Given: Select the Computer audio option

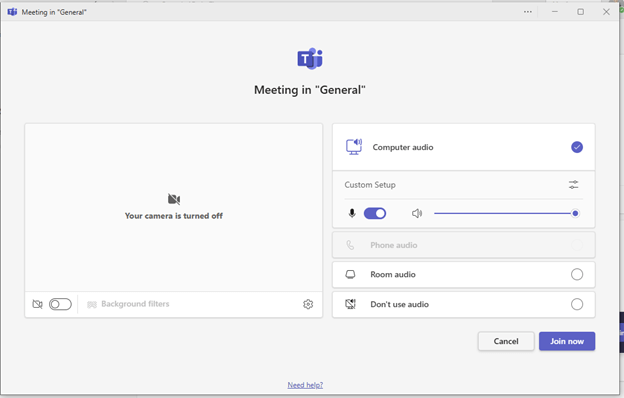Looking at the screenshot, I should 464,147.
